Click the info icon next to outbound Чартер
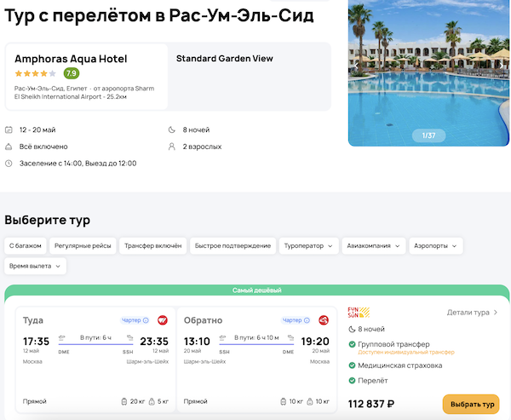The height and width of the screenshot is (420, 511). pos(146,320)
